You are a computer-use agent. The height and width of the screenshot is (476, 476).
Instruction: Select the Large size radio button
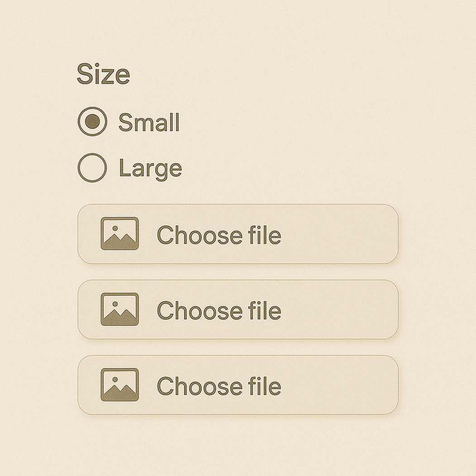92,167
